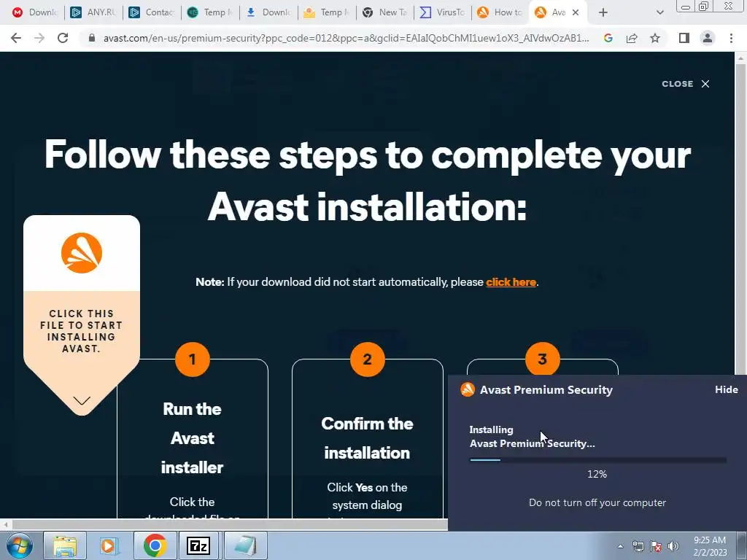Click the horizontal scrollbar left arrow

pos(6,525)
